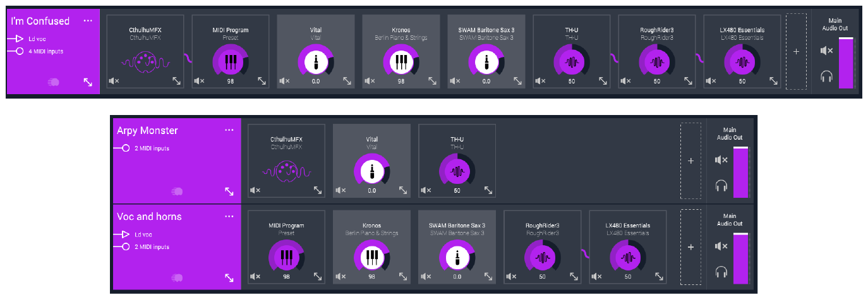Expand SWAM Baritone Sax 3 in Voc and horns
Viewport: 868px width, 297px height.
(x=488, y=277)
